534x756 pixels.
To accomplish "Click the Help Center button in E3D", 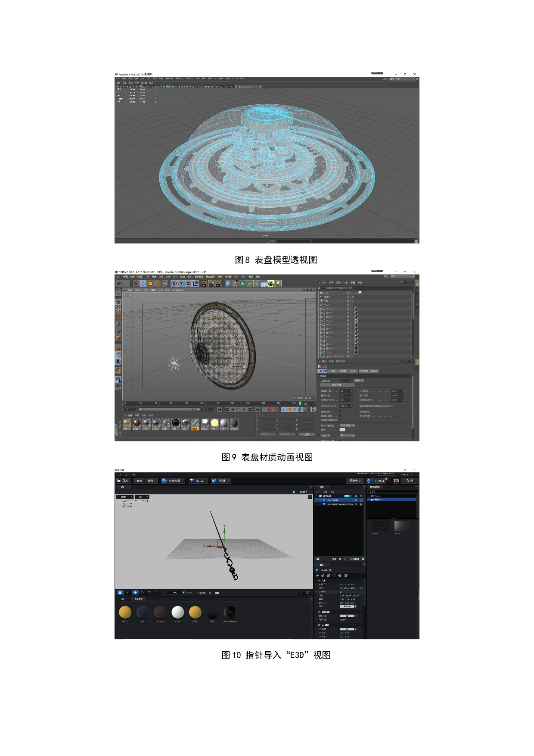I will tap(355, 481).
